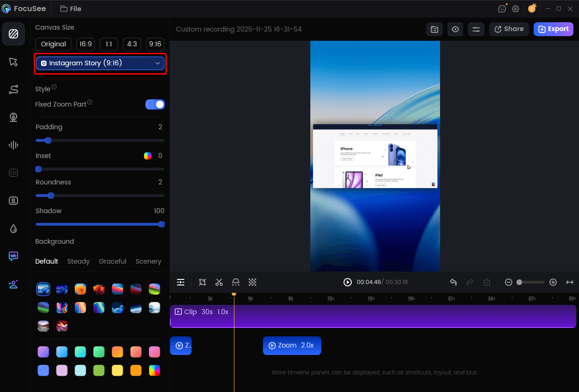Click the Export button
Image resolution: width=579 pixels, height=392 pixels.
(553, 29)
